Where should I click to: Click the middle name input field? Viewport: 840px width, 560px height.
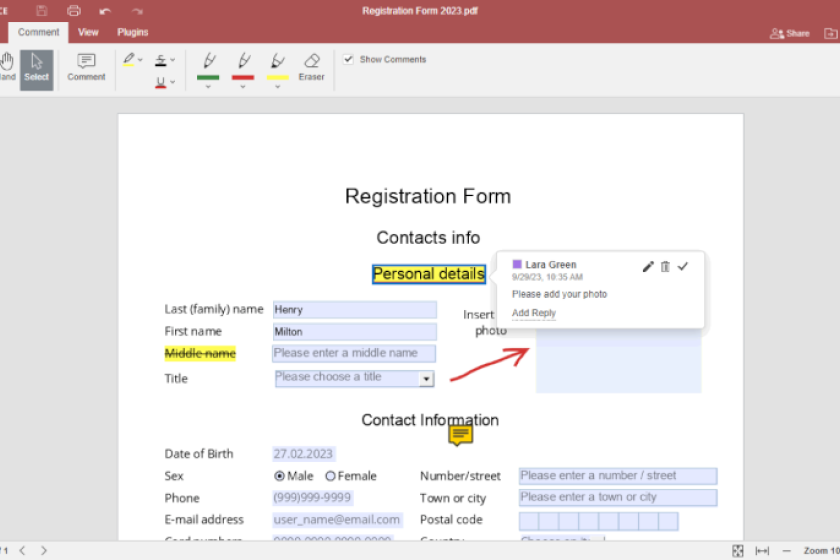[x=354, y=353]
